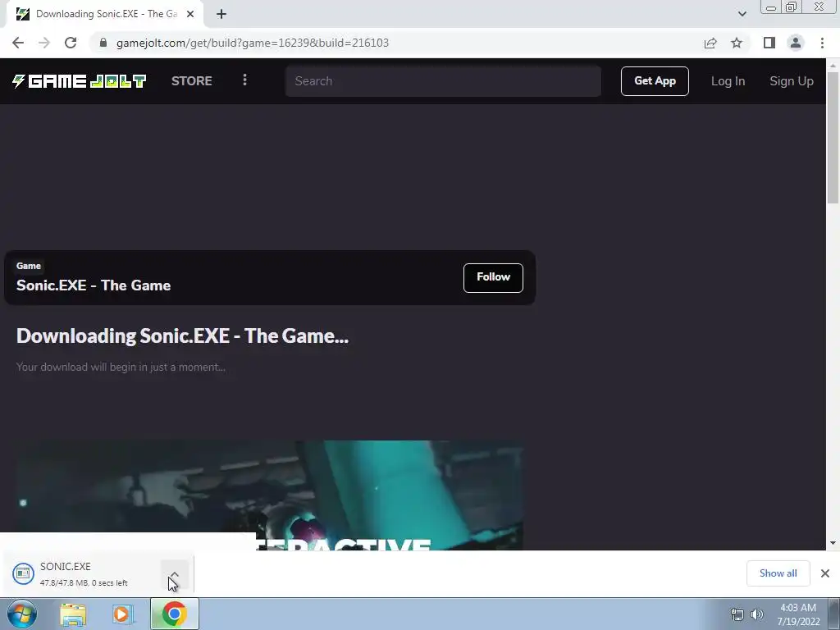Click the browser Forward arrow
Image resolution: width=840 pixels, height=630 pixels.
(44, 43)
